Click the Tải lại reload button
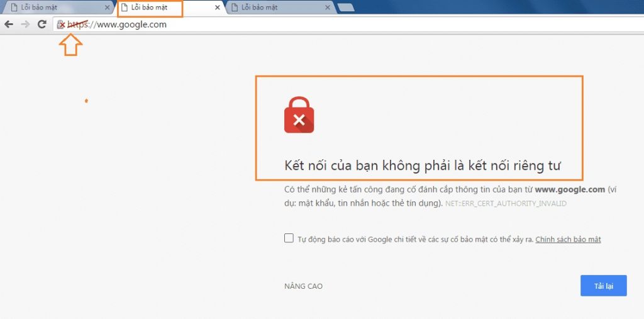 tap(603, 286)
